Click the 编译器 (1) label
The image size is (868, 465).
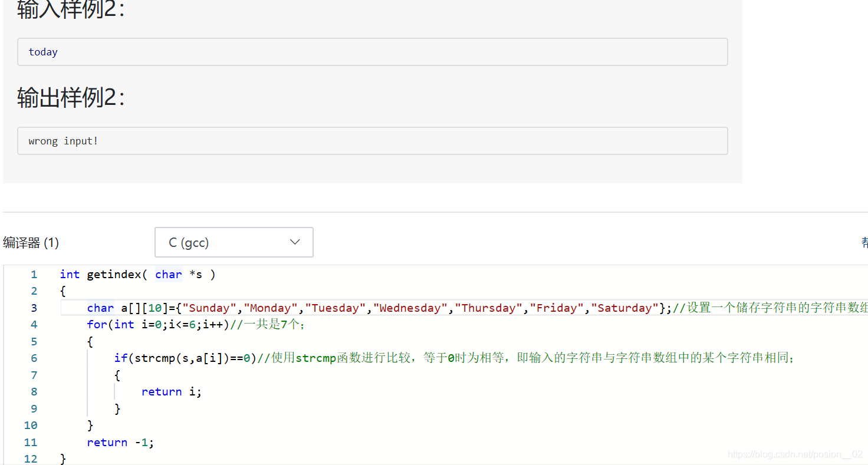31,243
